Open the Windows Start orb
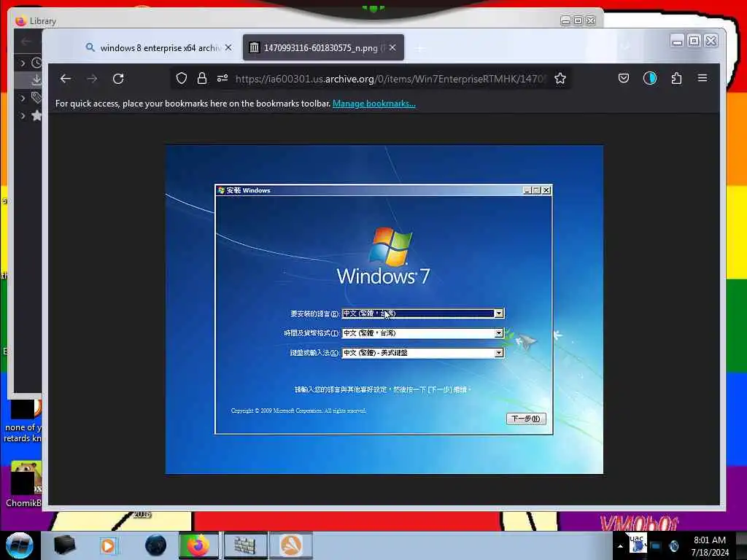The image size is (747, 560). click(20, 545)
